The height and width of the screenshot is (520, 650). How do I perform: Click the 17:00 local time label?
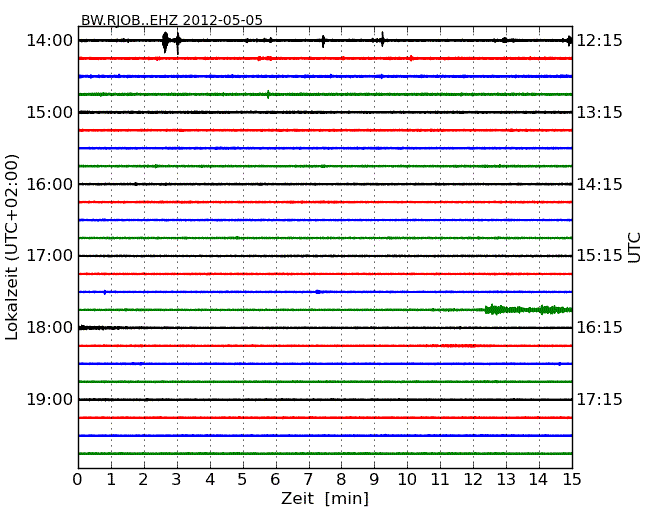(x=49, y=255)
